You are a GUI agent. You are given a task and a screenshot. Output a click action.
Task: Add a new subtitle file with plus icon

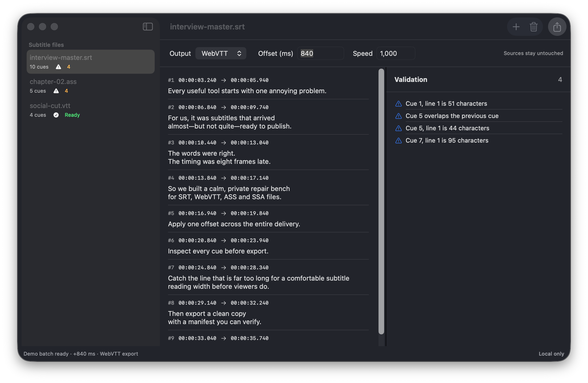tap(516, 27)
